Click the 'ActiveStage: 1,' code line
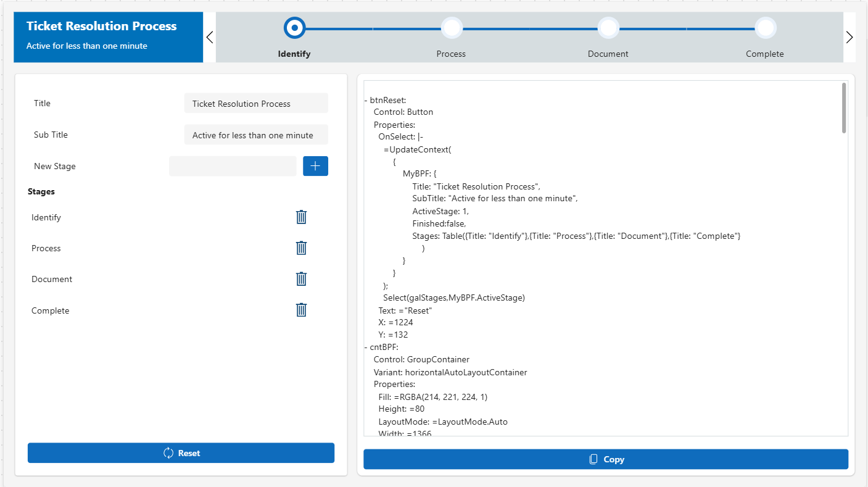Screen dimensions: 868x487 pos(440,211)
